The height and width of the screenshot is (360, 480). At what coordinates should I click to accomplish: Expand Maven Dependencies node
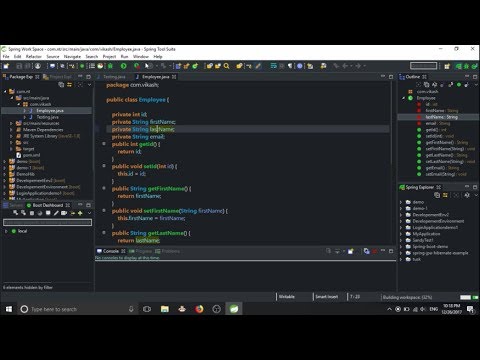point(11,130)
